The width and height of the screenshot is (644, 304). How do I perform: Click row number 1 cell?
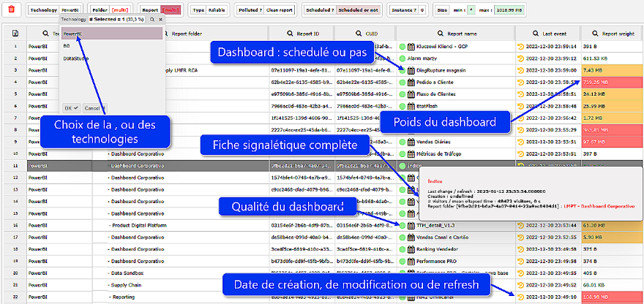coord(15,47)
